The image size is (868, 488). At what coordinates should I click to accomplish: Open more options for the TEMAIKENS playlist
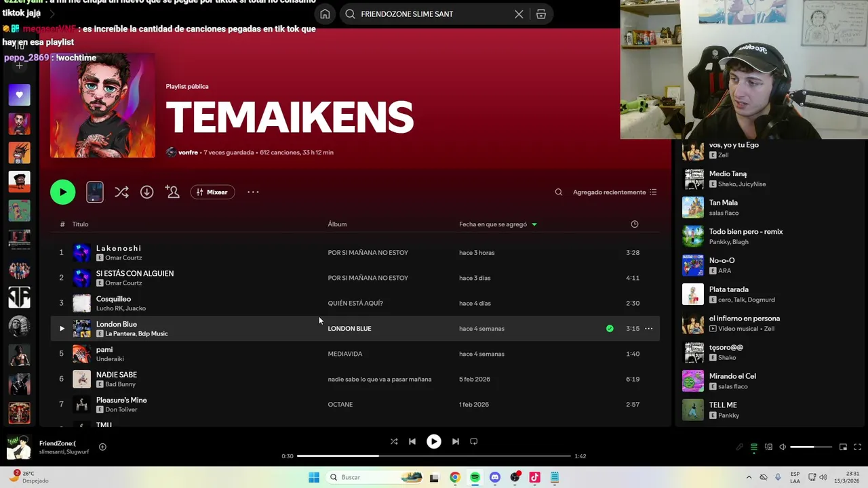(x=253, y=192)
